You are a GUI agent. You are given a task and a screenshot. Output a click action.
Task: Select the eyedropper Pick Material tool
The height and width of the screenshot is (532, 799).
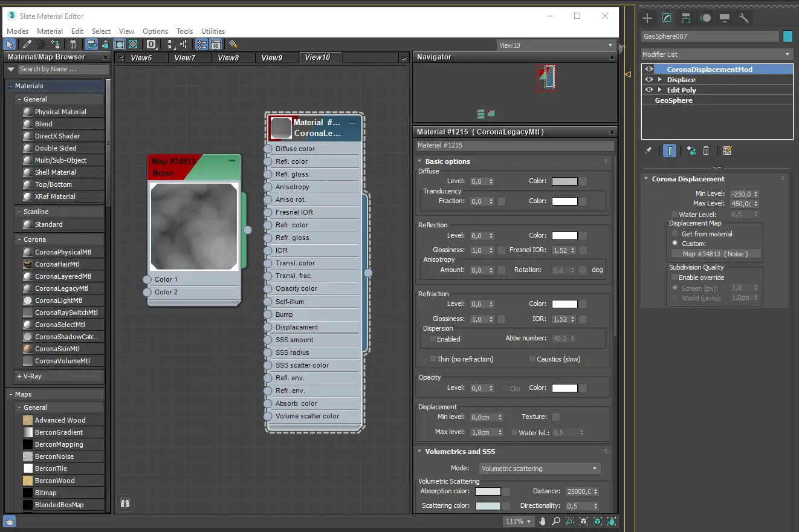coord(27,44)
